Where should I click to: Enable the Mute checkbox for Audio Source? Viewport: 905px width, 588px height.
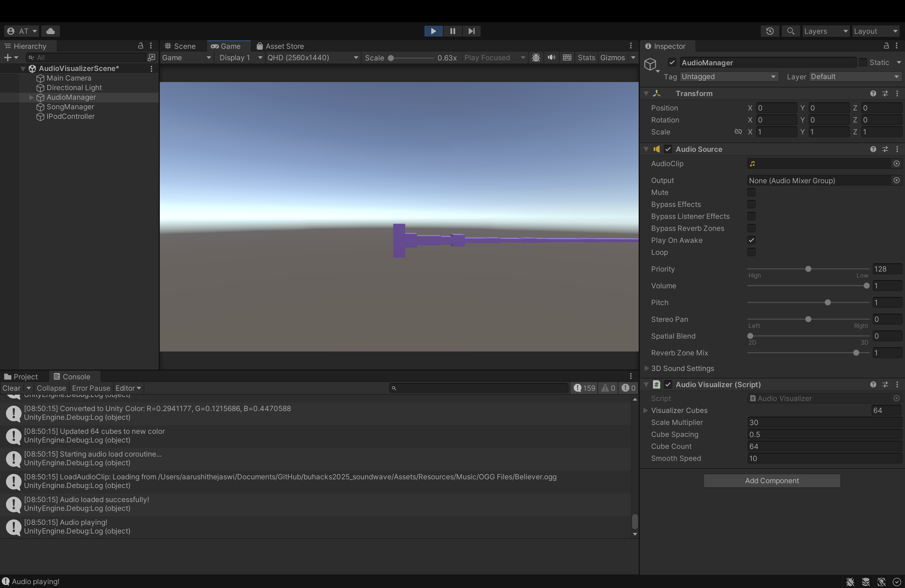click(751, 193)
